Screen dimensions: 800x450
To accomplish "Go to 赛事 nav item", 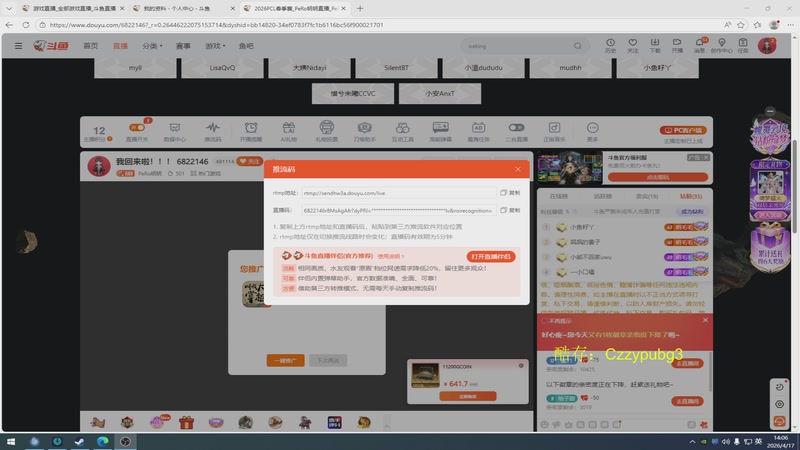I will coord(183,46).
